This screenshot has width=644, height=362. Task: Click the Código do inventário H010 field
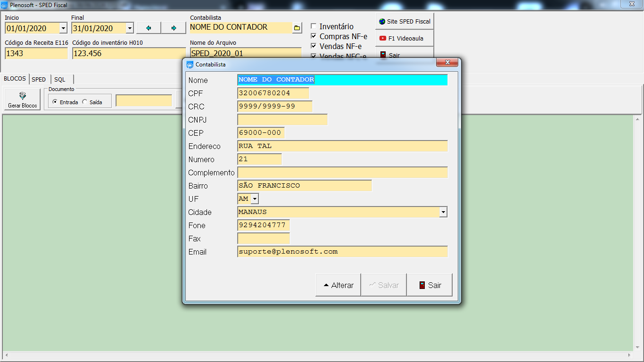[129, 53]
